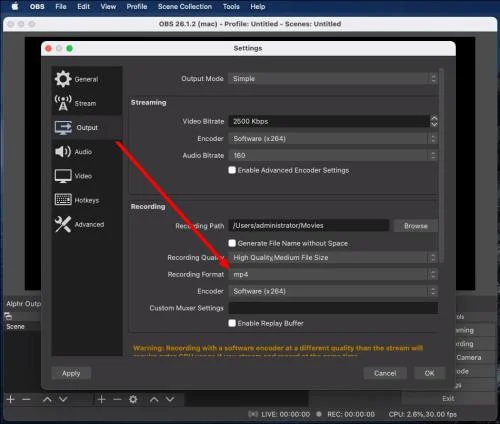Image resolution: width=500 pixels, height=424 pixels.
Task: Open the Tools menu
Action: click(x=231, y=6)
